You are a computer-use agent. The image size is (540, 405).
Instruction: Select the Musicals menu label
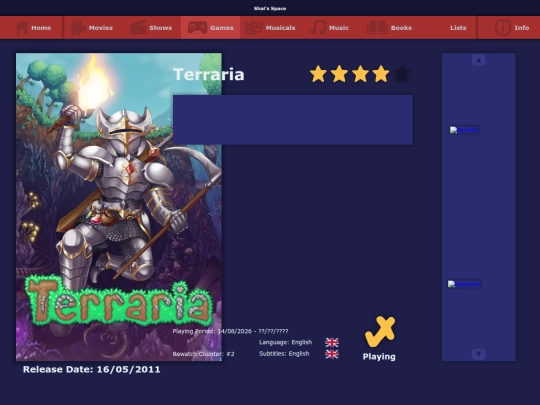pos(280,28)
